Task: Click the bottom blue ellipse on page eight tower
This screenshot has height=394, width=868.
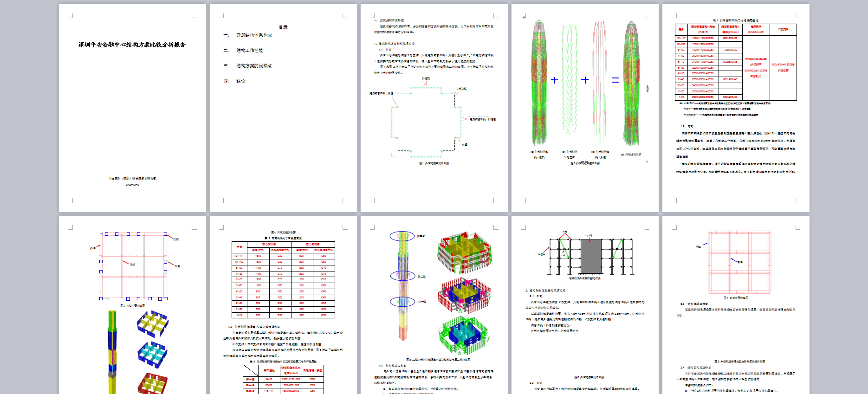Action: pyautogui.click(x=402, y=302)
